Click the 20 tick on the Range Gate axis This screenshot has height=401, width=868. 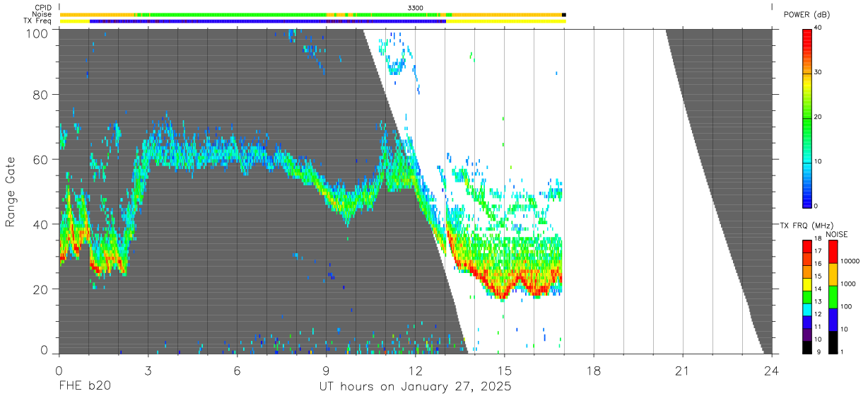click(42, 290)
